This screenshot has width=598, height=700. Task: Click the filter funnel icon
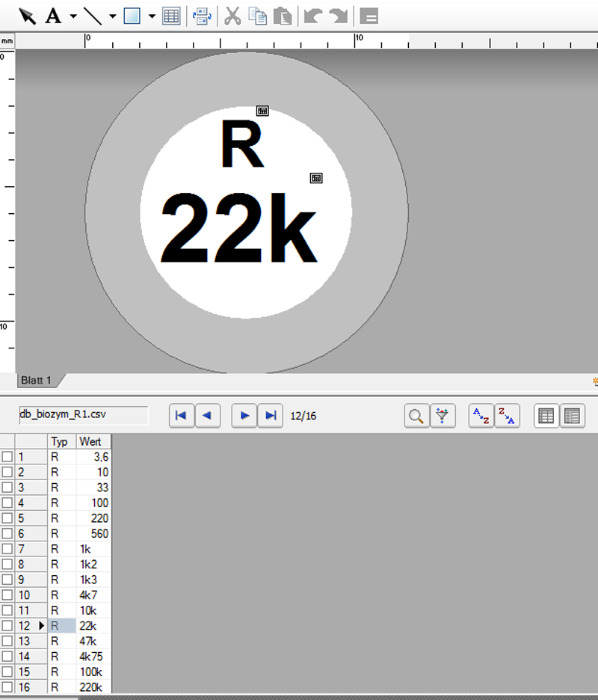tap(443, 416)
